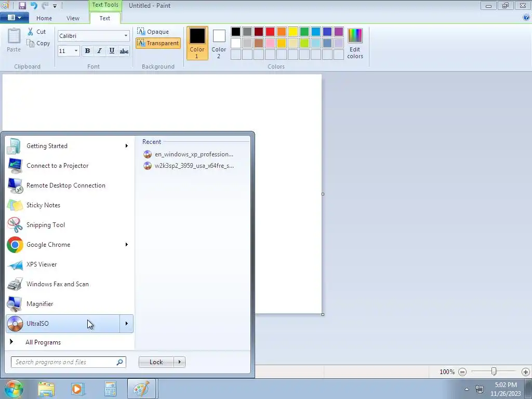Toggle Italic text formatting
The image size is (532, 399).
pyautogui.click(x=99, y=51)
